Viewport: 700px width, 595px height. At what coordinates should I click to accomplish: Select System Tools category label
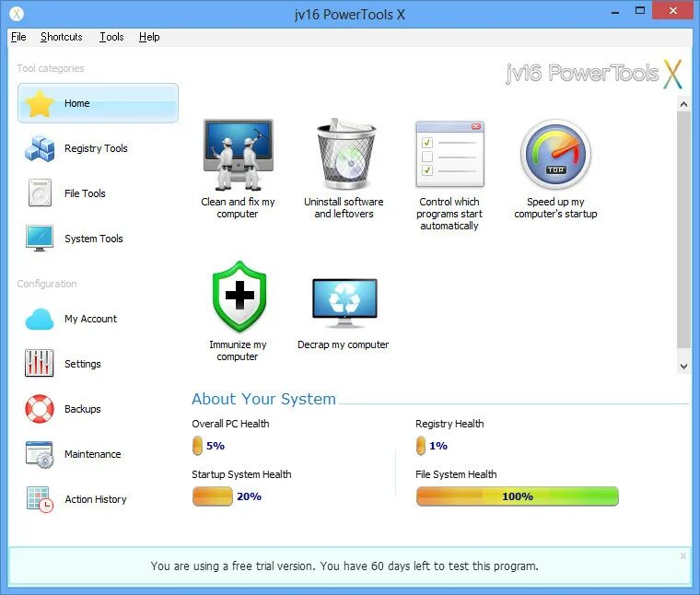click(94, 239)
